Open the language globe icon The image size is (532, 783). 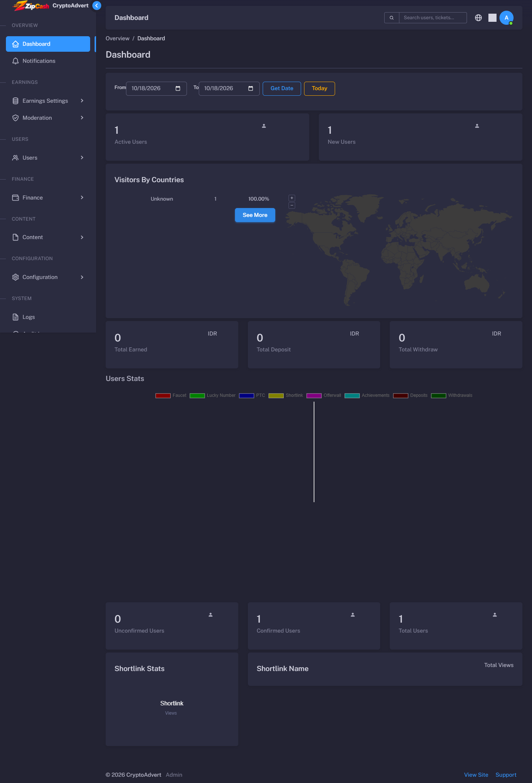[478, 18]
